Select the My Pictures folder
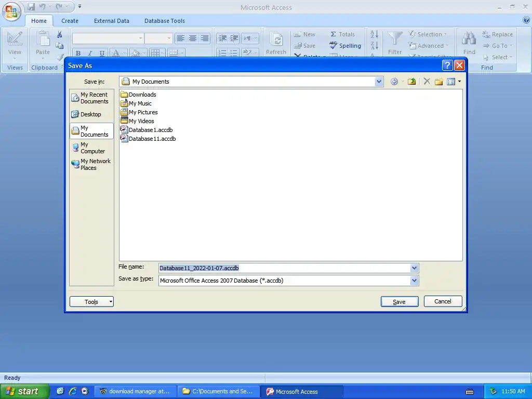 click(x=139, y=112)
